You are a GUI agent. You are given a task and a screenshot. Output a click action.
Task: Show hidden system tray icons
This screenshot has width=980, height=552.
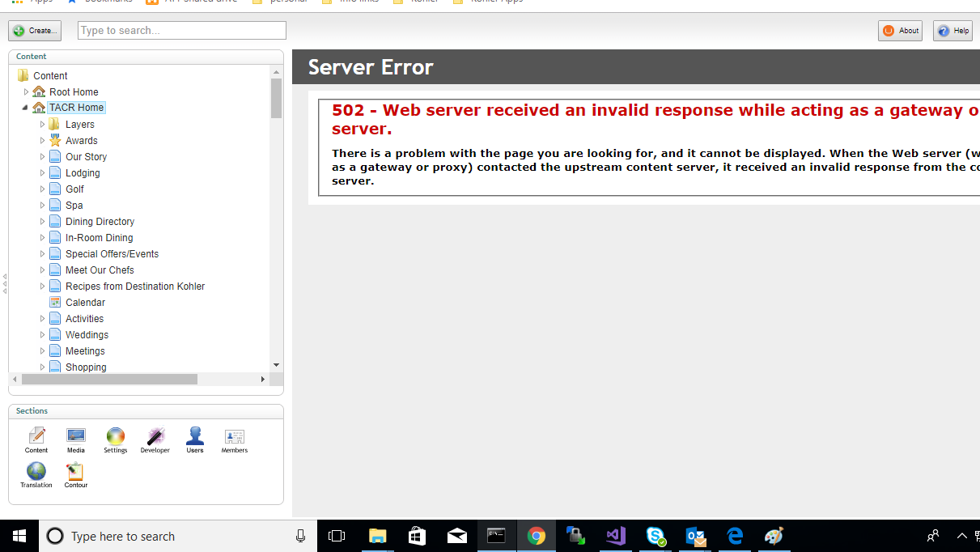tap(962, 536)
